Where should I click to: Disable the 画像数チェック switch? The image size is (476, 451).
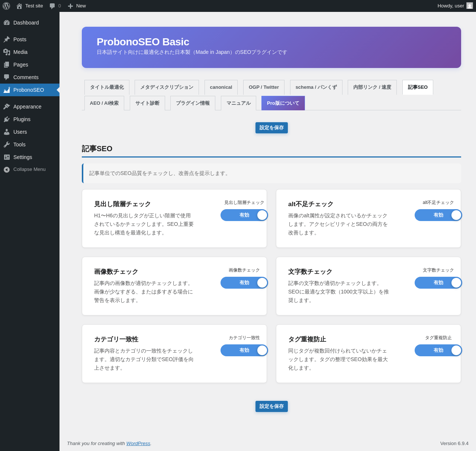pyautogui.click(x=244, y=283)
